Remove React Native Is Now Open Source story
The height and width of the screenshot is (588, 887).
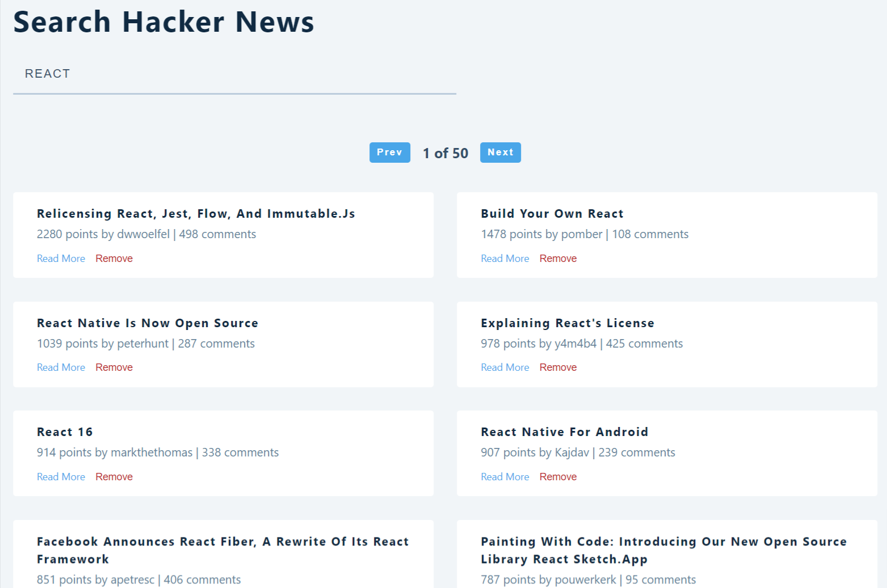pyautogui.click(x=114, y=367)
